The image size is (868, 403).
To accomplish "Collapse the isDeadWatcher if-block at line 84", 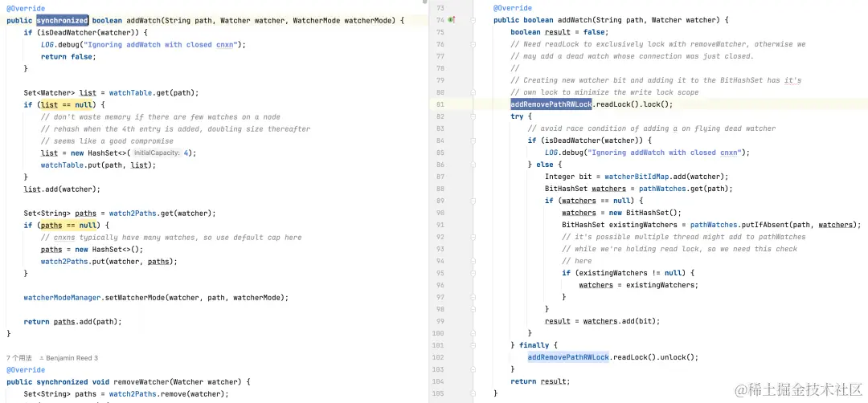I will [473, 140].
